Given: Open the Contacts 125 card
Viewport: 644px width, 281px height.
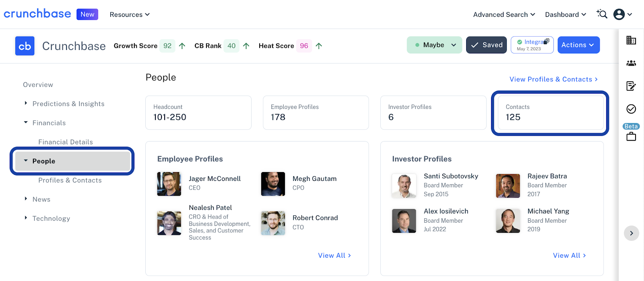Looking at the screenshot, I should [x=551, y=113].
